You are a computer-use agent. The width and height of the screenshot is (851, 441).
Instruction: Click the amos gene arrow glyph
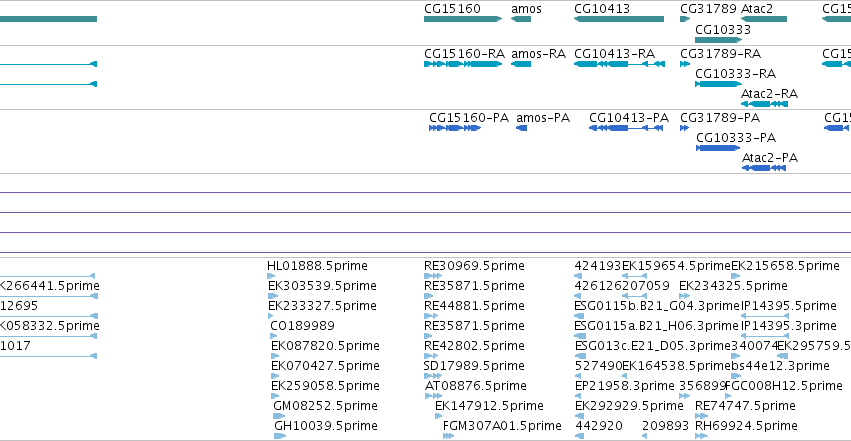point(521,19)
